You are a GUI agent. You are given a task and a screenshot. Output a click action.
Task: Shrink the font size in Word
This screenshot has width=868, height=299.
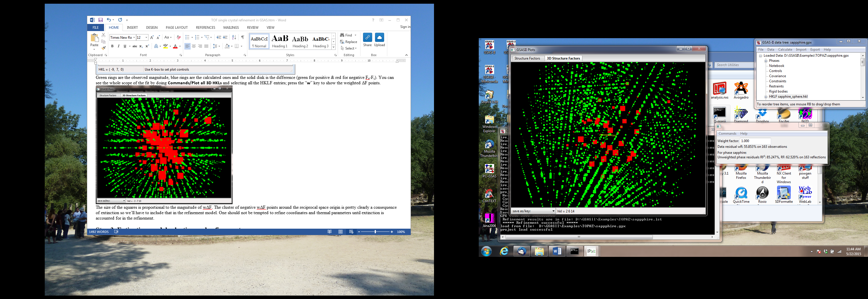158,37
